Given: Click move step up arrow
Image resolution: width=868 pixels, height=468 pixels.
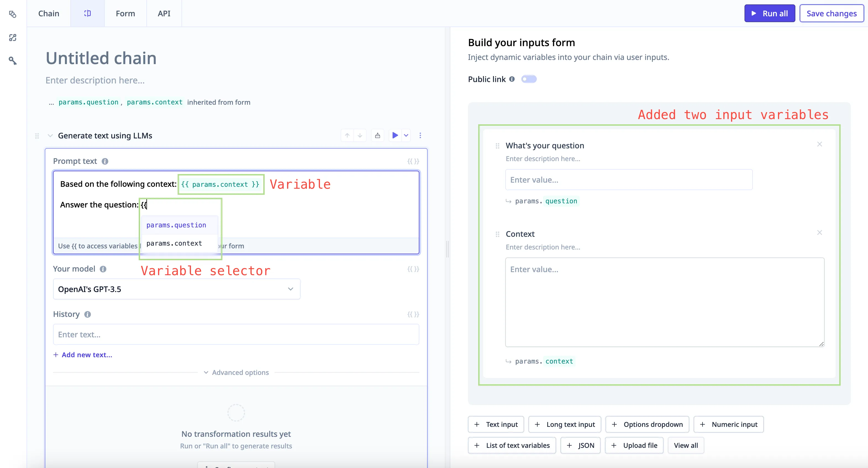Looking at the screenshot, I should 347,135.
